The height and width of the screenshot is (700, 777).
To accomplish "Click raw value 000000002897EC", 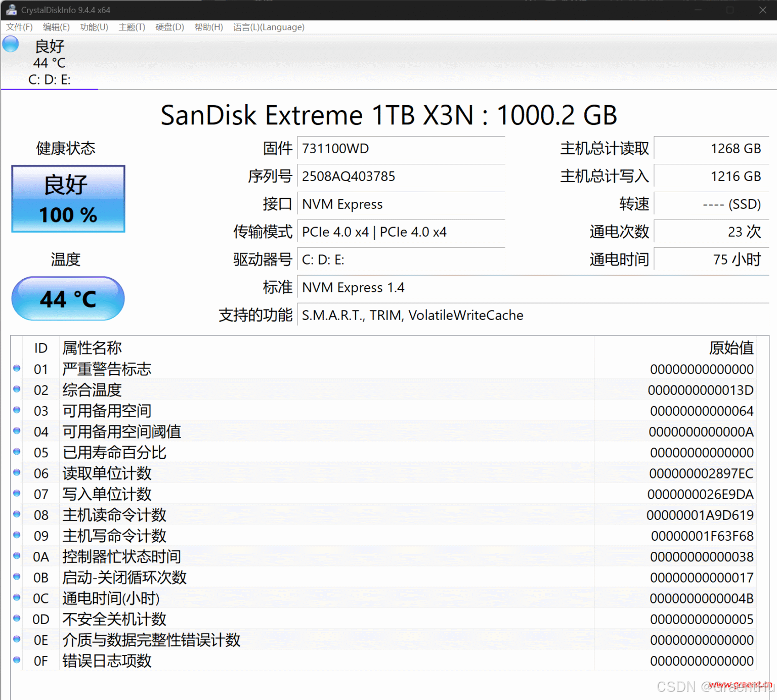I will (701, 473).
